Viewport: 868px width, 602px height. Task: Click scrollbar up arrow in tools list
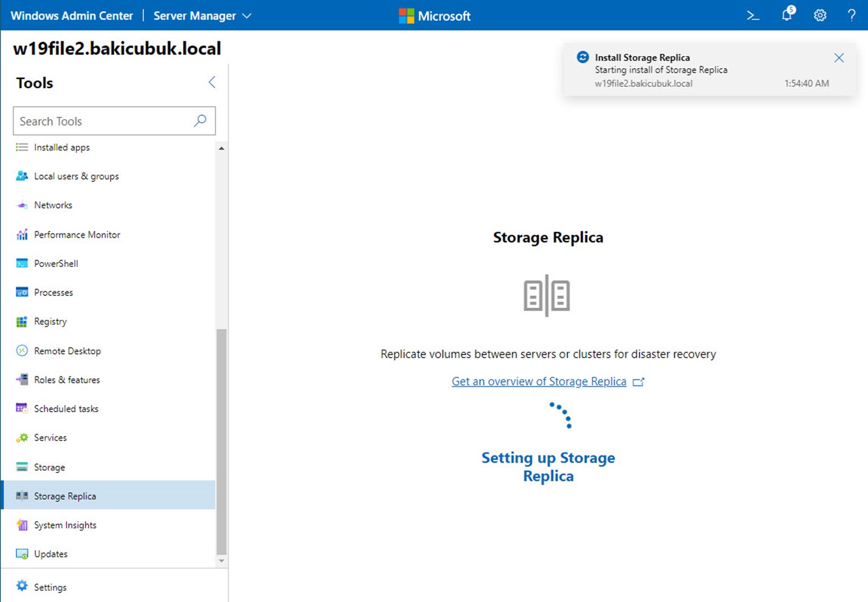click(x=221, y=148)
